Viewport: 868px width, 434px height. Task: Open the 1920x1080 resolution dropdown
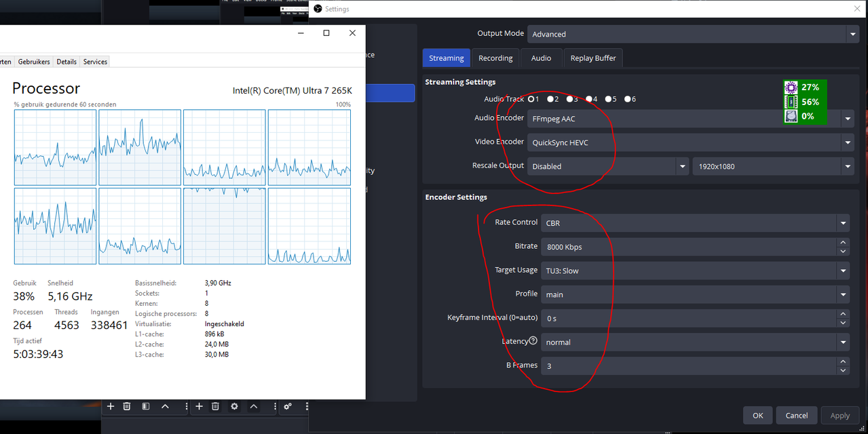point(773,166)
